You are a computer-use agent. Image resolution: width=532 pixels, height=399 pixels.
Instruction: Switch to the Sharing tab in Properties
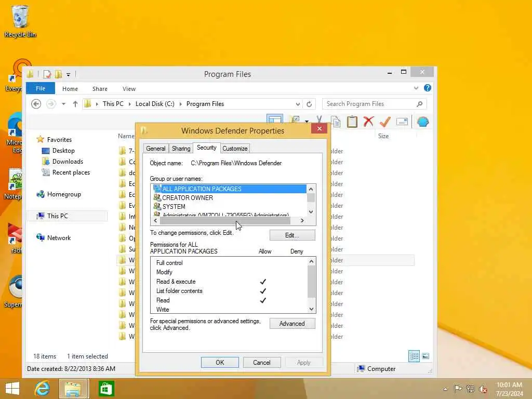click(x=181, y=148)
